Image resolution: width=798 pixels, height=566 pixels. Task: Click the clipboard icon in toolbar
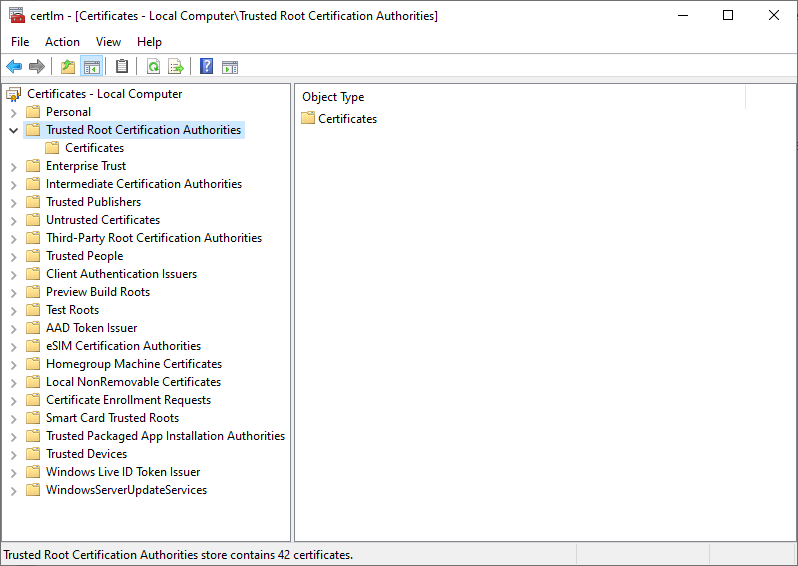(122, 67)
